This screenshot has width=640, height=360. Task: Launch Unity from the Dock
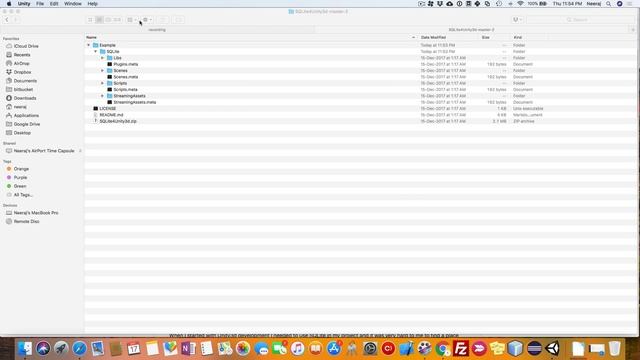click(553, 349)
